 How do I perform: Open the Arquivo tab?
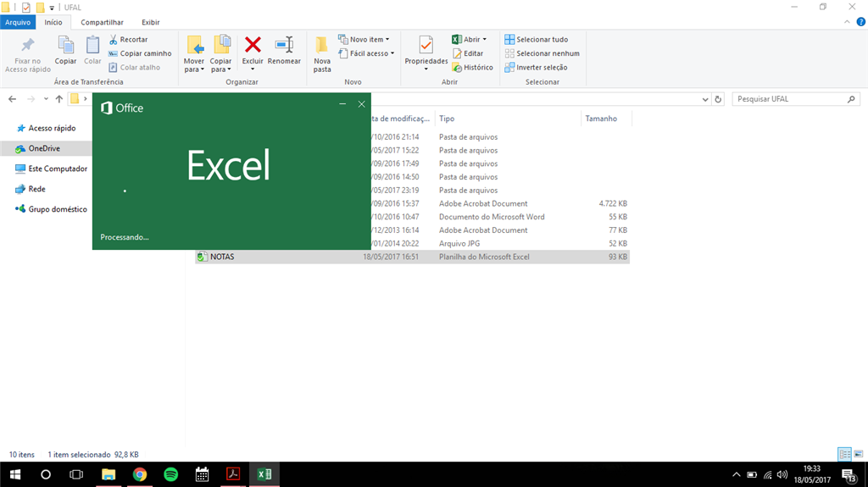(18, 22)
